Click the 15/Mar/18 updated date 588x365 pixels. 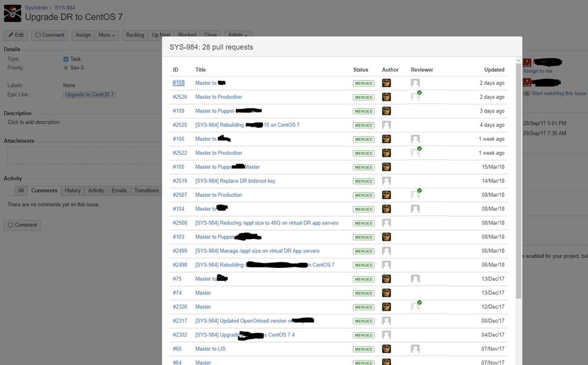click(x=493, y=167)
